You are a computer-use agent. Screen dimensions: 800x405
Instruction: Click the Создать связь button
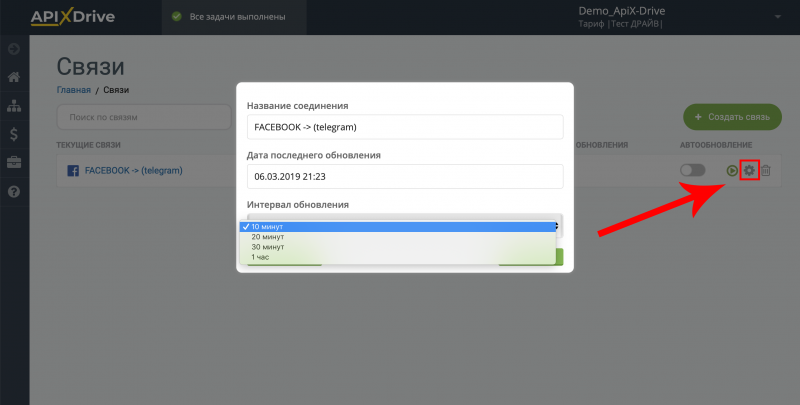click(x=732, y=117)
